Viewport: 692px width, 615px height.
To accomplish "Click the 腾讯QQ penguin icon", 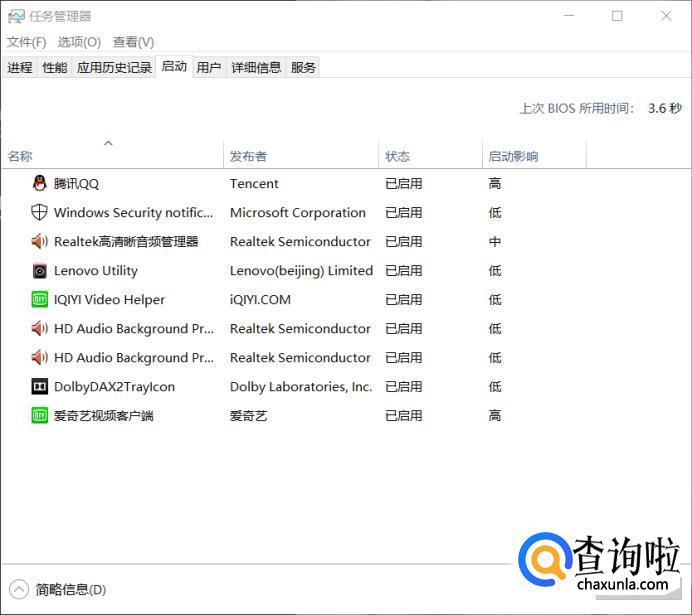I will pyautogui.click(x=39, y=183).
